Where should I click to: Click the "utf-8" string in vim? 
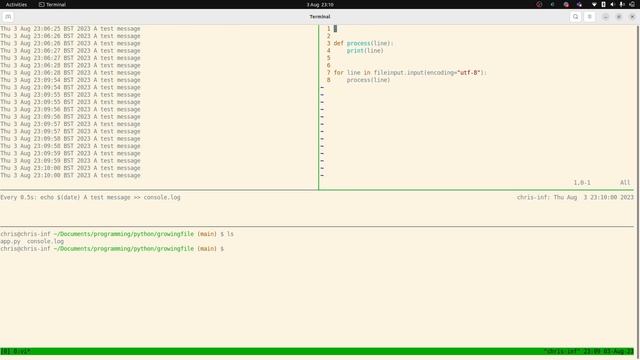[x=469, y=73]
